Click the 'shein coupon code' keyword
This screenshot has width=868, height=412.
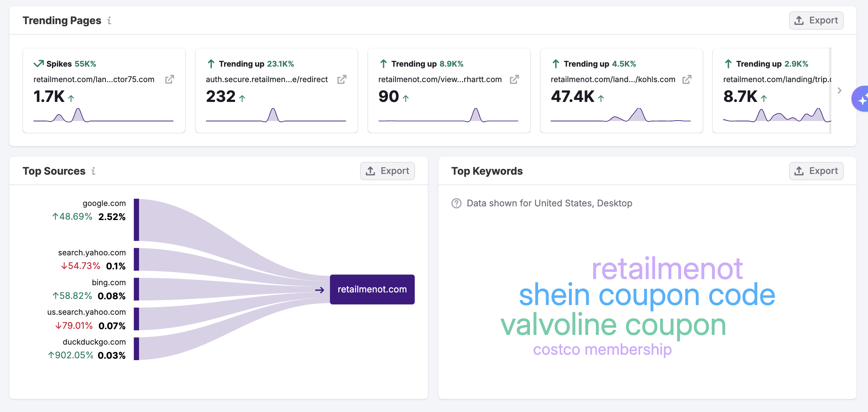[x=647, y=295]
